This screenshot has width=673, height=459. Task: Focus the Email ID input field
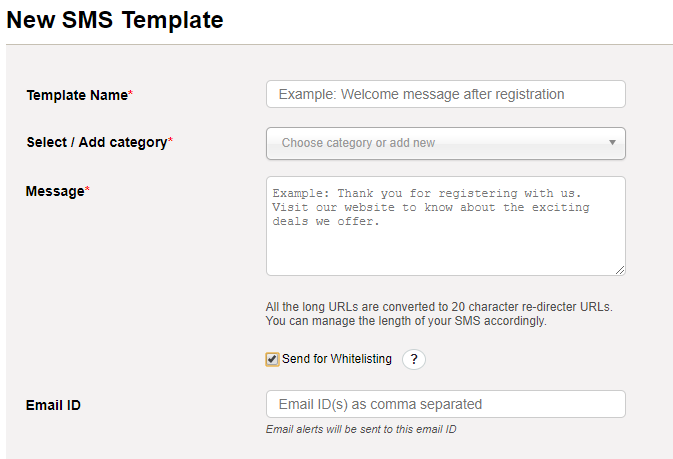point(446,404)
